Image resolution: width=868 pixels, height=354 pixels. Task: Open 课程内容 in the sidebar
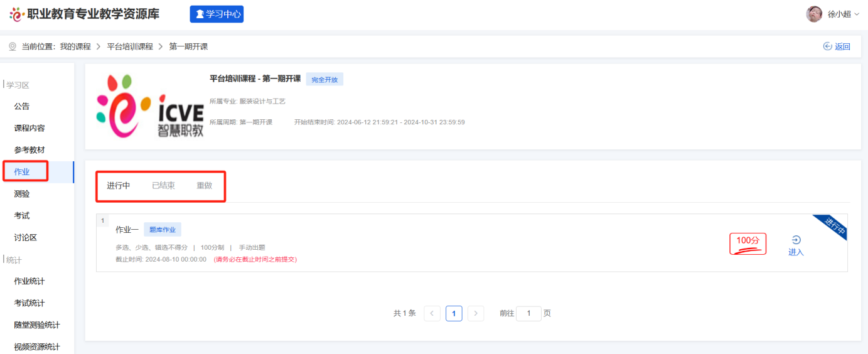point(29,128)
